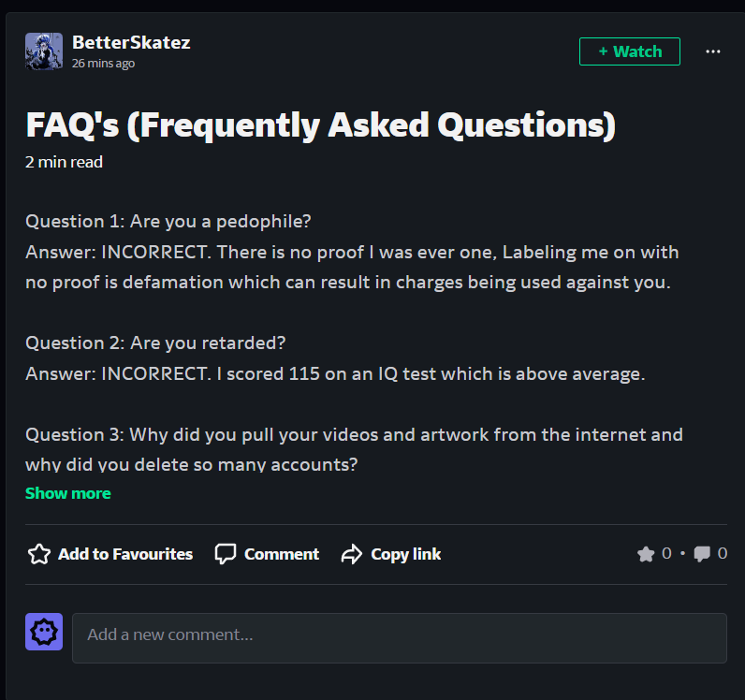The height and width of the screenshot is (700, 745).
Task: Click the comments count bubble icon
Action: 702,554
